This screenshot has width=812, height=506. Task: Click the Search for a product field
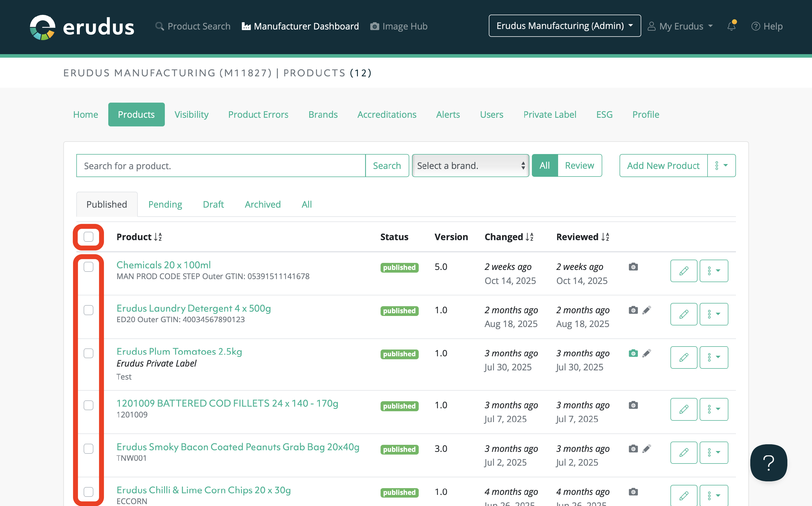click(221, 165)
